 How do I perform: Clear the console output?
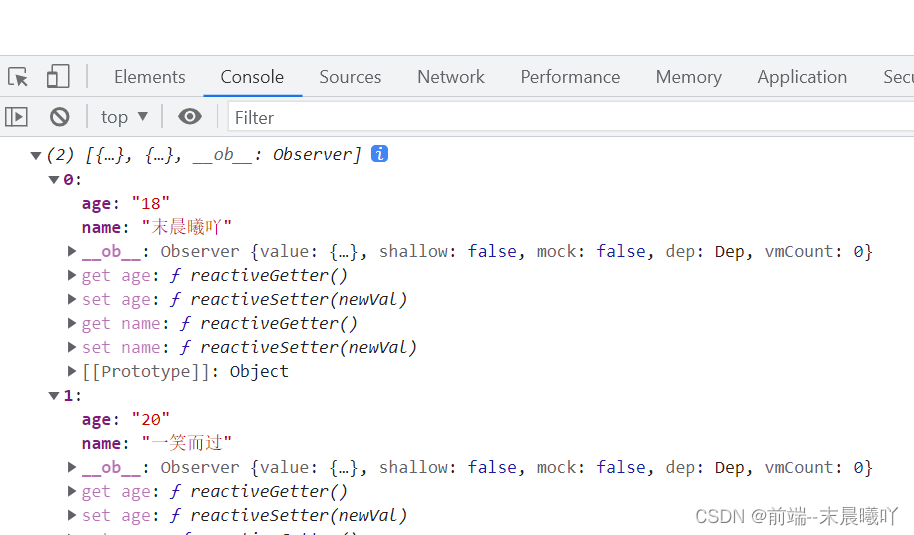click(x=60, y=117)
